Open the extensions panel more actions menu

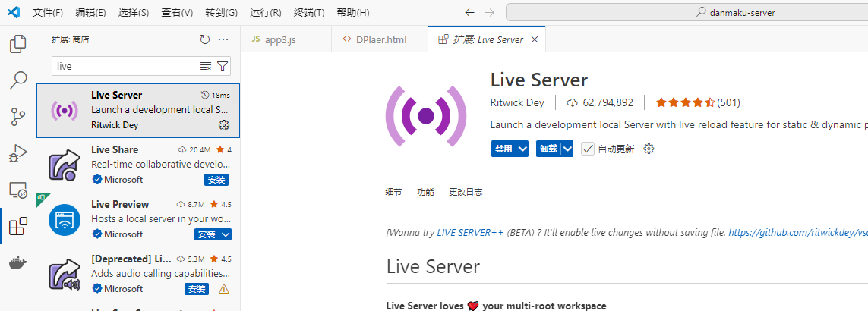[223, 39]
